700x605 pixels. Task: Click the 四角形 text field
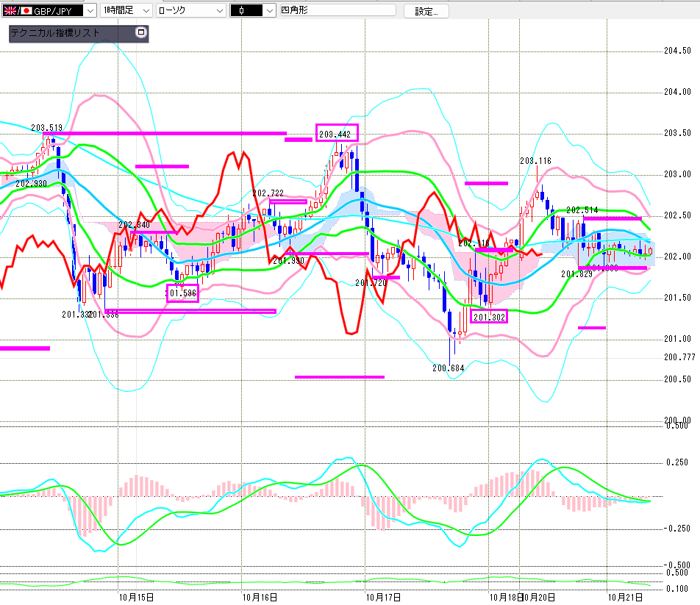point(337,11)
